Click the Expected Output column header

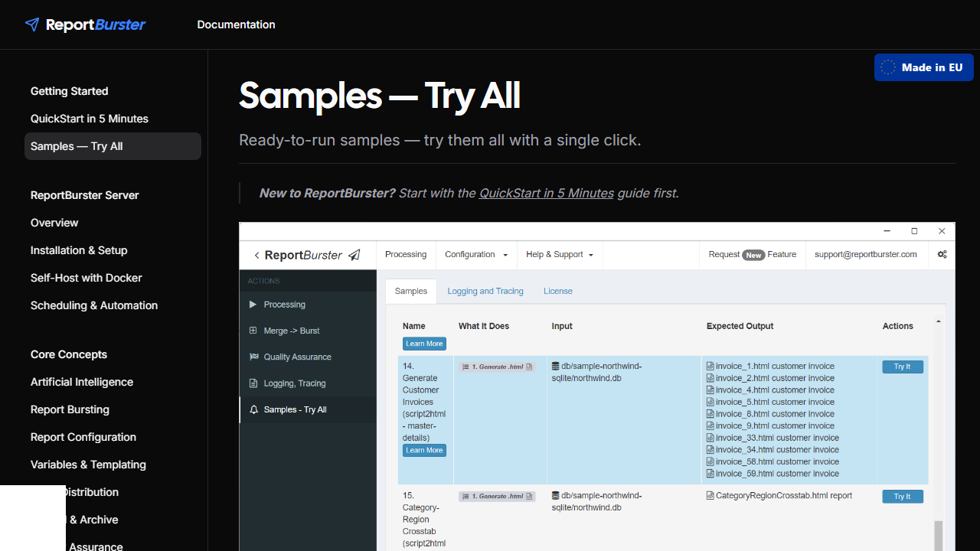tap(740, 326)
